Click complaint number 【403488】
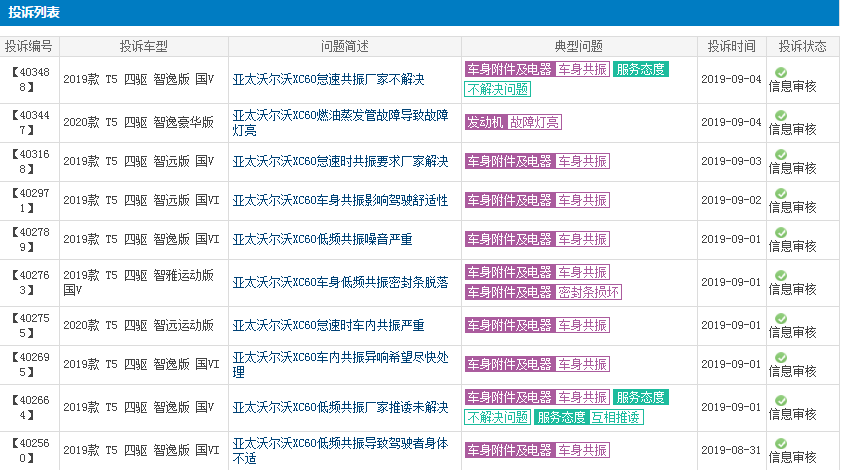This screenshot has width=841, height=470. coord(30,79)
